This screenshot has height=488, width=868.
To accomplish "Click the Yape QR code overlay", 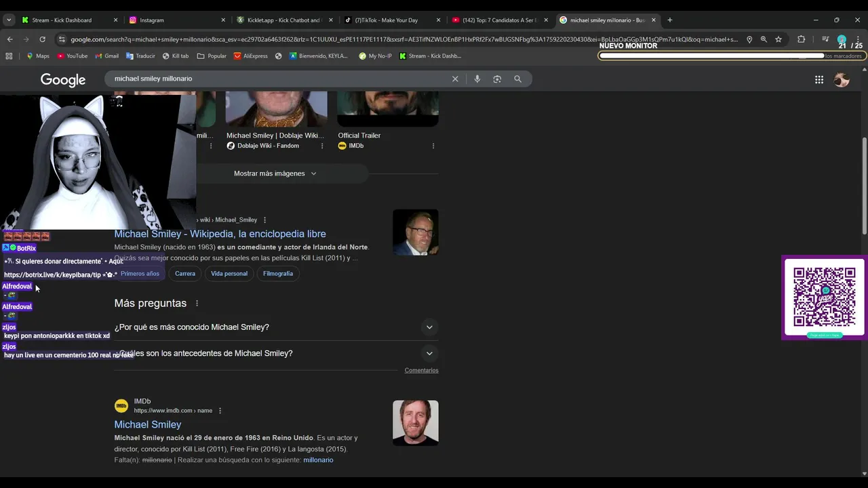I will point(825,298).
